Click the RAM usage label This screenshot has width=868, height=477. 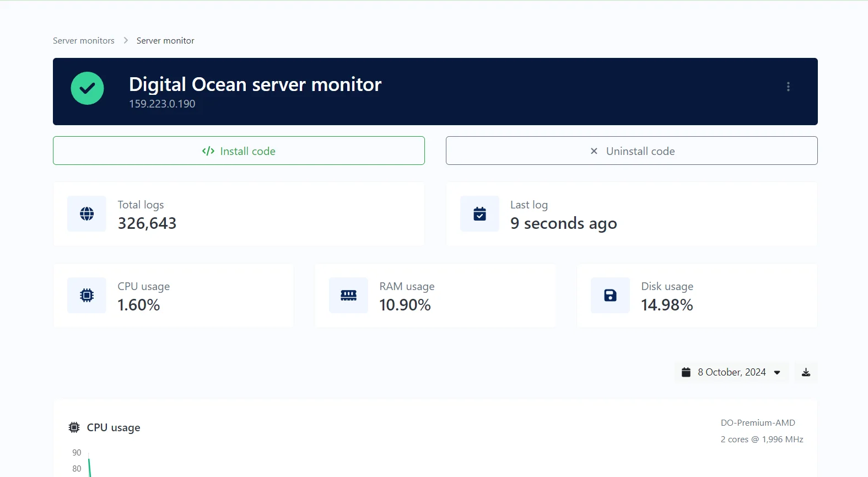(x=407, y=286)
